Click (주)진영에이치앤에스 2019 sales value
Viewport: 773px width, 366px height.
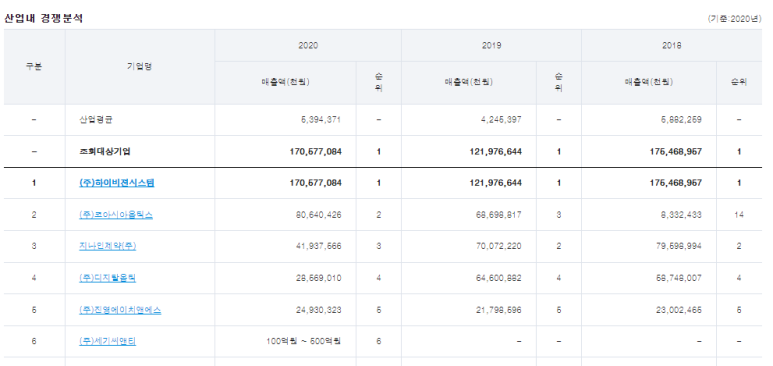pos(498,310)
